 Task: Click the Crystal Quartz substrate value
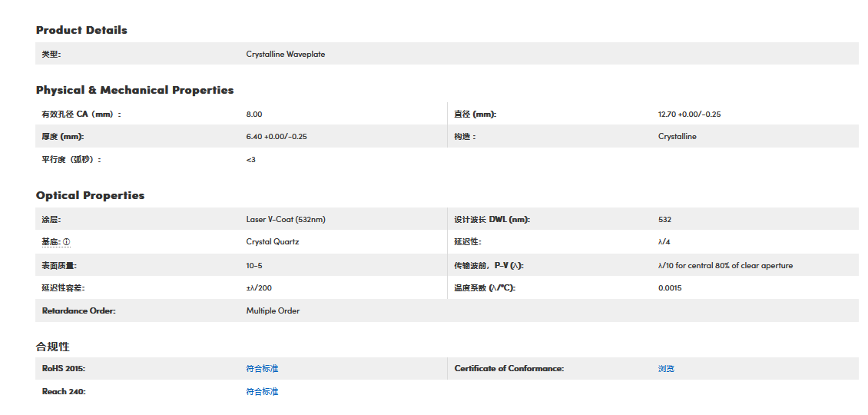coord(272,242)
